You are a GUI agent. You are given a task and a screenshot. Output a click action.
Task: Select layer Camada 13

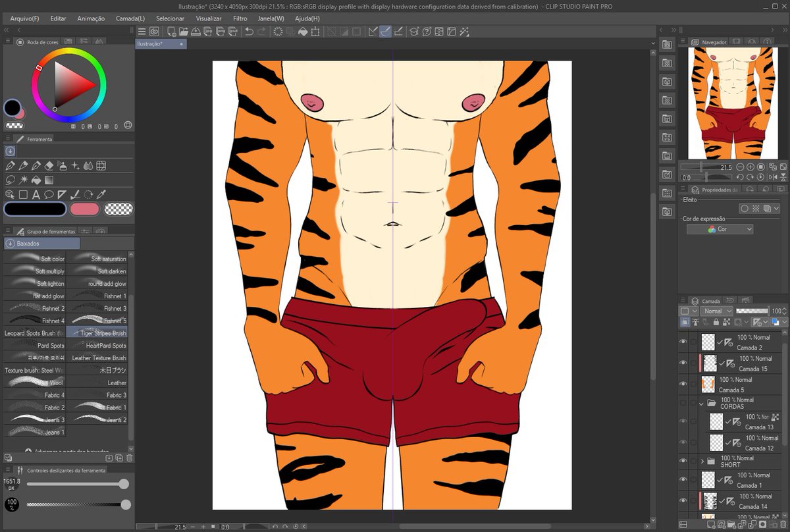click(745, 421)
